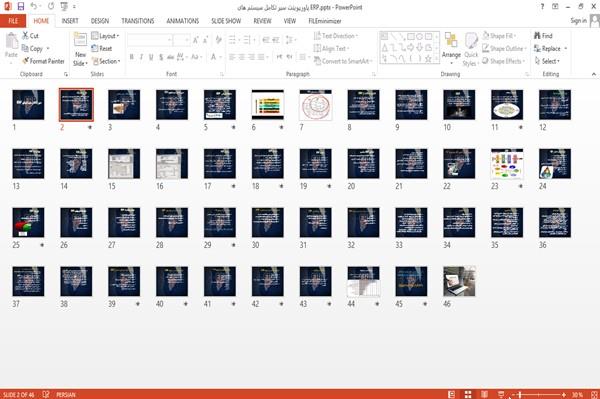600x399 pixels.
Task: Click Clear All Formatting icon
Action: point(218,40)
